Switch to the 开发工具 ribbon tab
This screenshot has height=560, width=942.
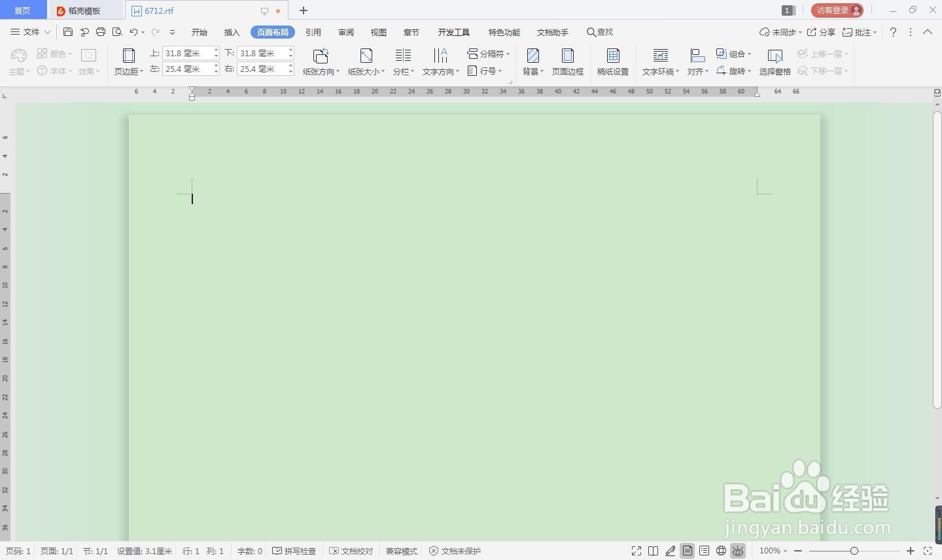454,32
